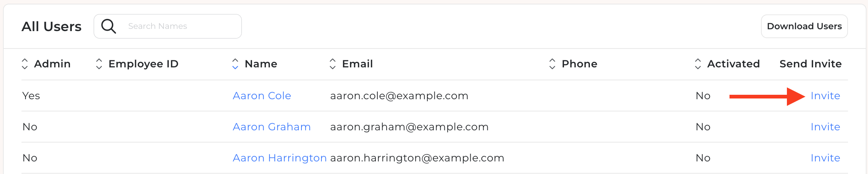Click the magnifying glass search icon
The image size is (868, 174).
(108, 26)
